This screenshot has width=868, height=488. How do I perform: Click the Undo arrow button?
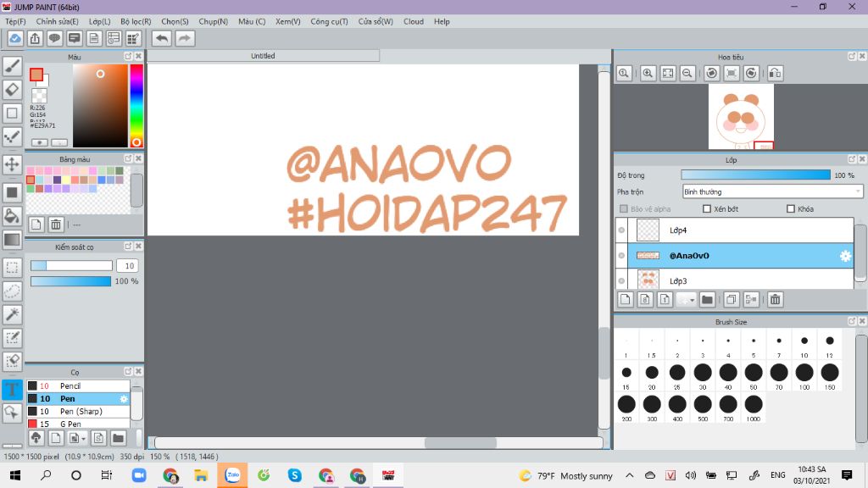pos(162,38)
